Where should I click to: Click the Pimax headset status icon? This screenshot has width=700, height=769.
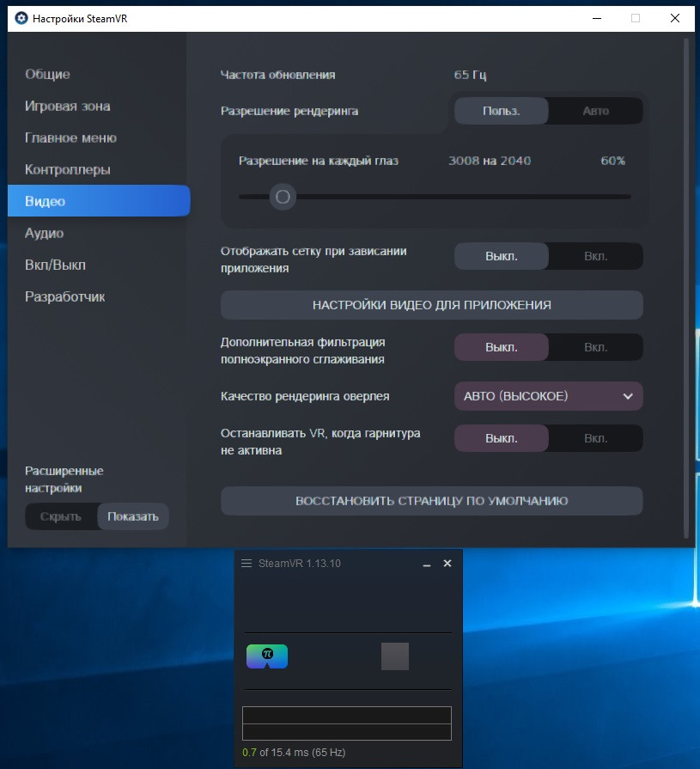(x=266, y=656)
